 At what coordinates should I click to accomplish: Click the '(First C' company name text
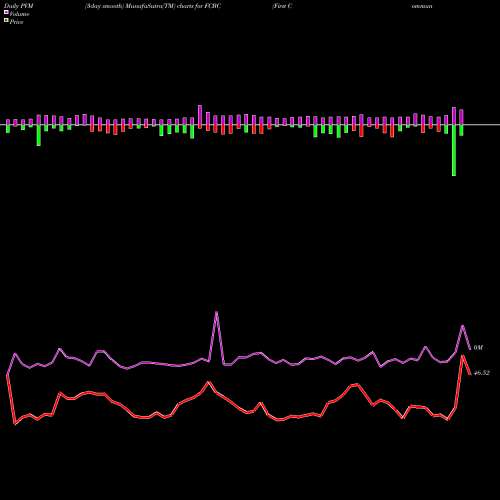point(282,6)
